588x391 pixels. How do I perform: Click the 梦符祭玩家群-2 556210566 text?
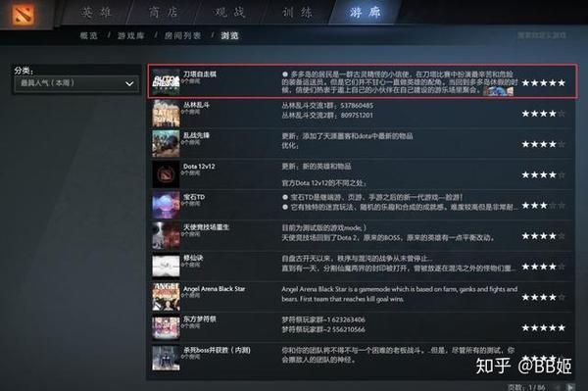point(323,329)
